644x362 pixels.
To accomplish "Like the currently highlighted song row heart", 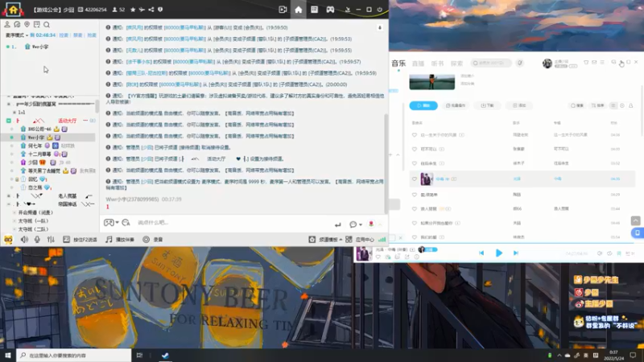I will click(x=415, y=179).
